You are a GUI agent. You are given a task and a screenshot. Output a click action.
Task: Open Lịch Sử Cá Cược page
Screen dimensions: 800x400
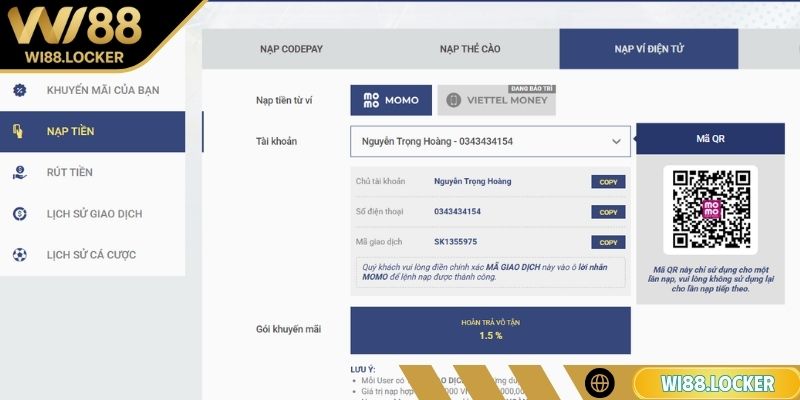(x=92, y=255)
